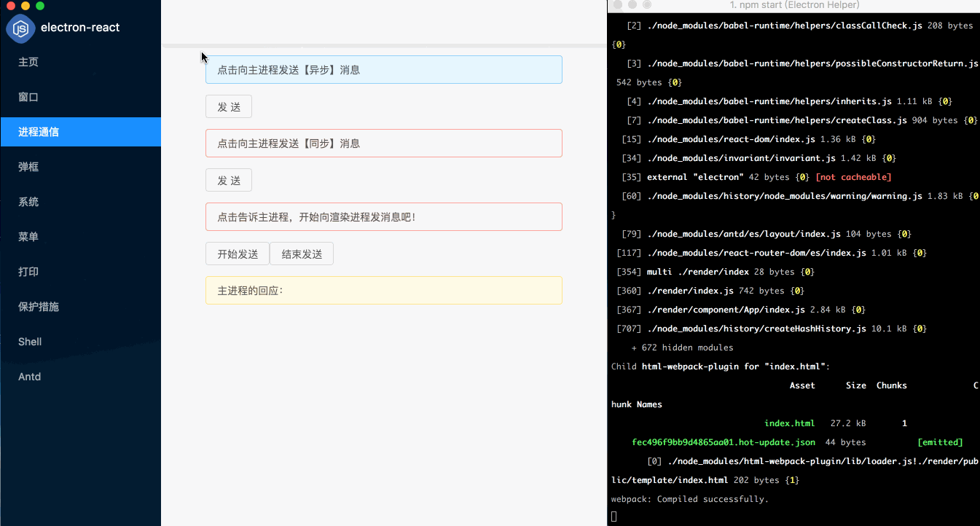
Task: Click the electron-react hexagon logo icon
Action: pyautogui.click(x=21, y=28)
